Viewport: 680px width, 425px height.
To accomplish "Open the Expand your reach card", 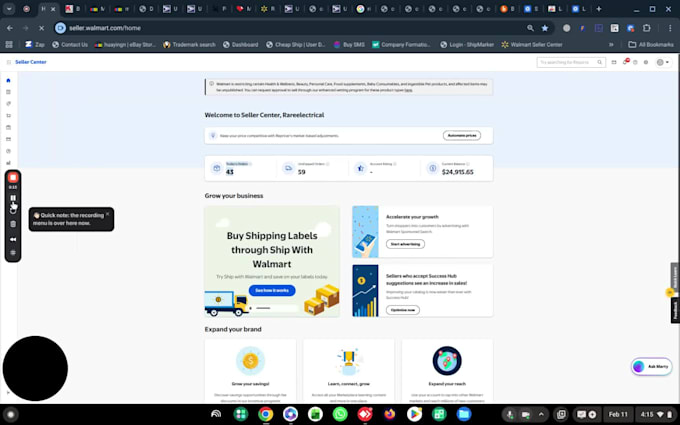I will coord(447,371).
